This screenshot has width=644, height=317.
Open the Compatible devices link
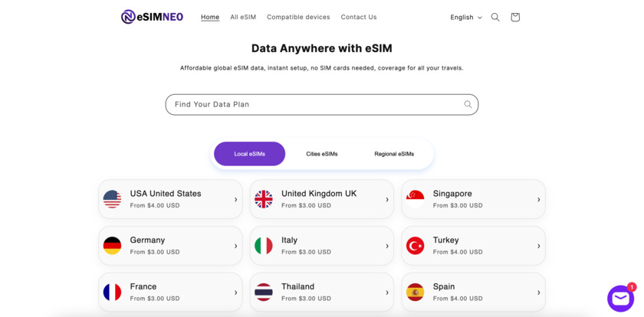(x=298, y=17)
